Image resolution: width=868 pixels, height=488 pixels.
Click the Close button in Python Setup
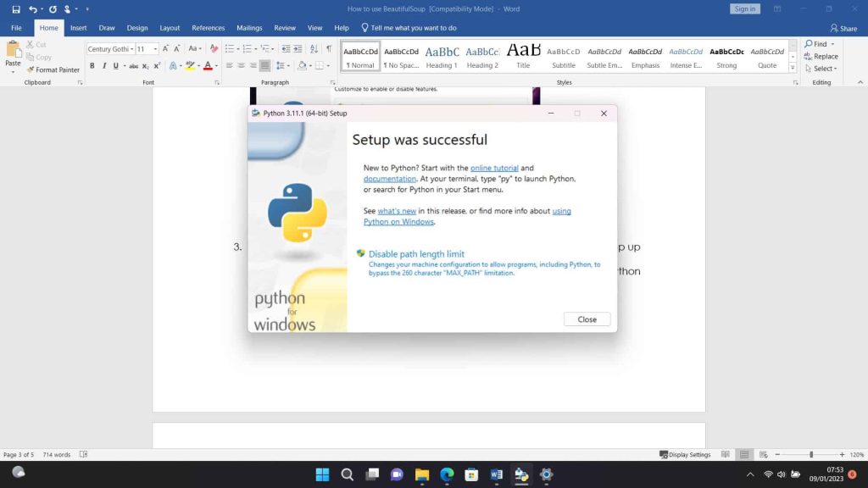(587, 319)
